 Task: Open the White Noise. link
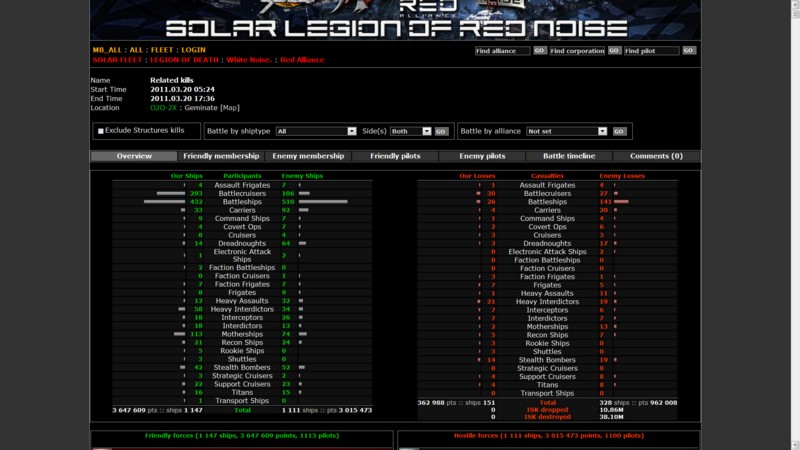tap(249, 60)
